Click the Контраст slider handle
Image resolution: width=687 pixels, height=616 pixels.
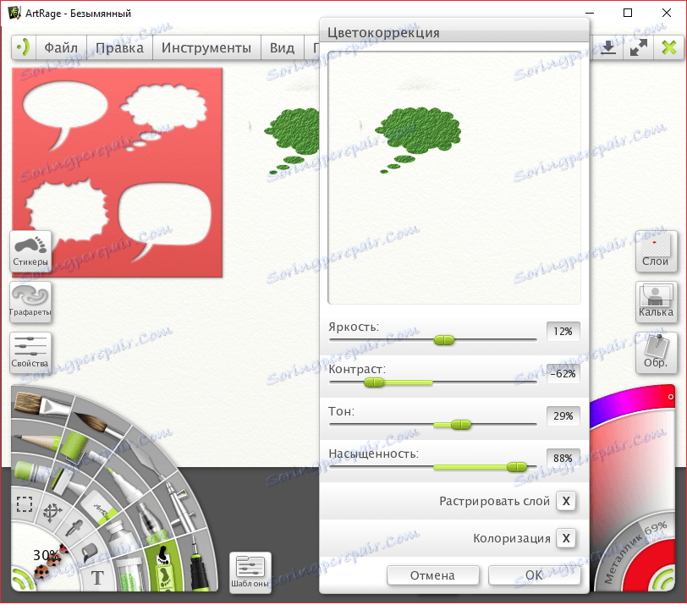coord(374,382)
